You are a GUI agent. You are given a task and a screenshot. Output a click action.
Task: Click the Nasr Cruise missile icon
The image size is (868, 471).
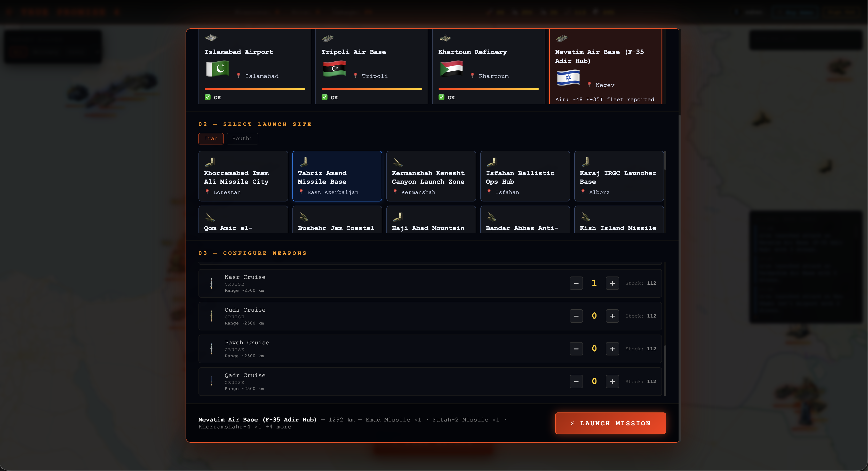211,283
